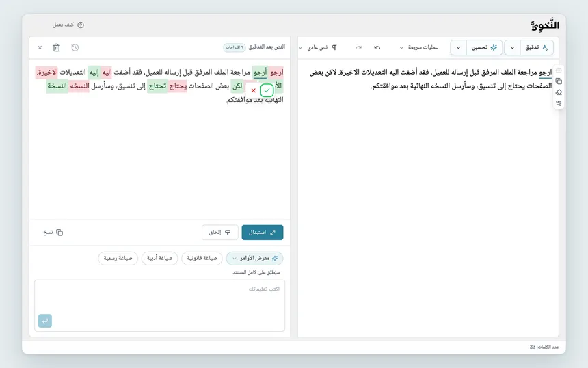Click the النص بعد التدقيق panel title
Viewport: 588px width, 368px height.
click(x=267, y=47)
